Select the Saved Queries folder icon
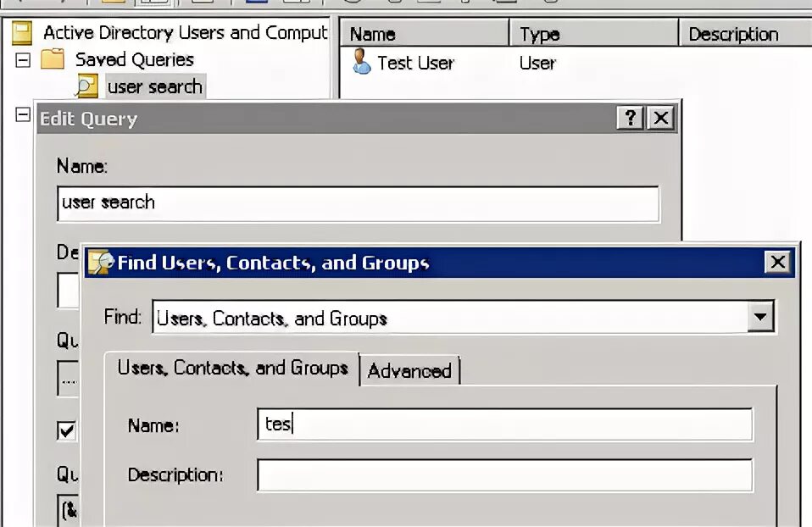Screen dimensions: 812x527 pos(53,59)
